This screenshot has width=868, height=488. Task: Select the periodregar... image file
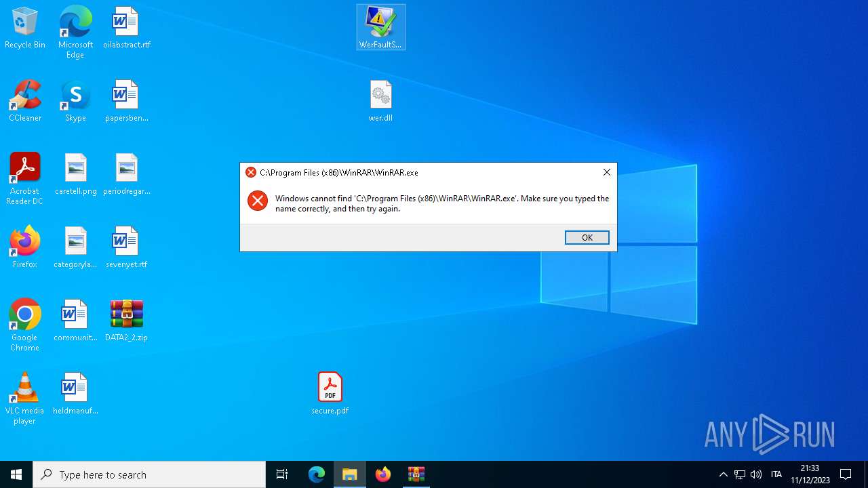pyautogui.click(x=127, y=174)
